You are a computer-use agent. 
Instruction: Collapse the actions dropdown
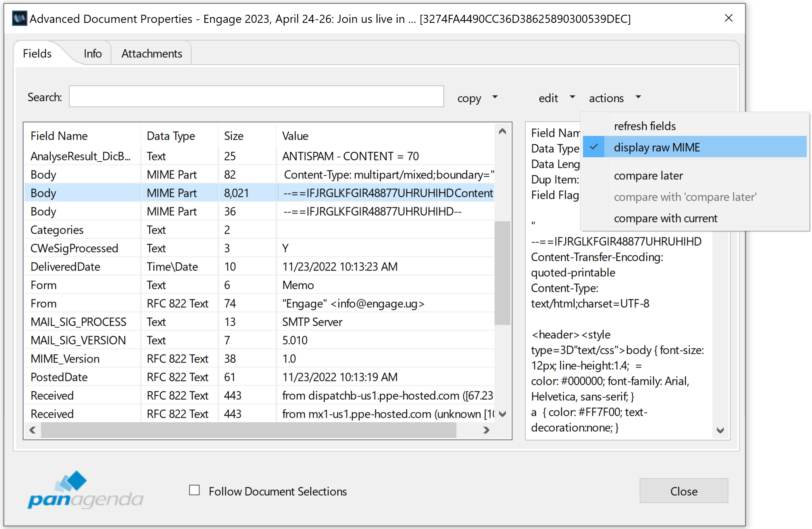(615, 98)
